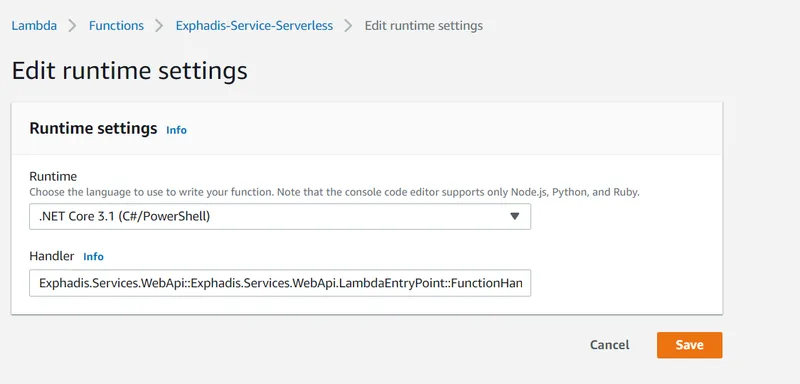Viewport: 800px width, 384px height.
Task: Open Exphadis-Service-Serverless breadcrumb link
Action: tap(254, 25)
